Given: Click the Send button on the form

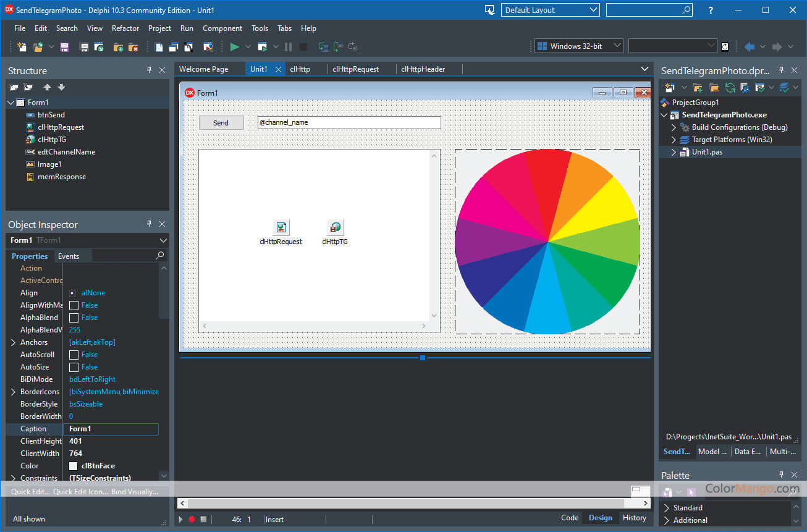Looking at the screenshot, I should tap(221, 123).
